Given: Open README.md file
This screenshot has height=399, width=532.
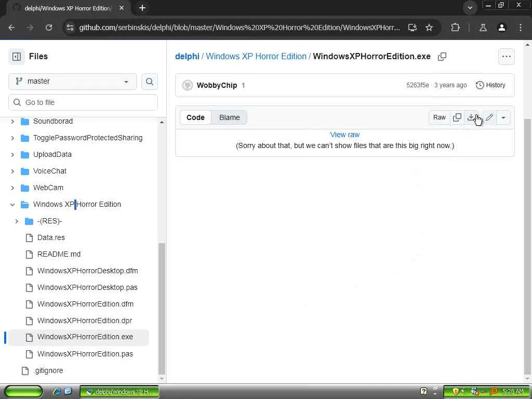Looking at the screenshot, I should (59, 254).
